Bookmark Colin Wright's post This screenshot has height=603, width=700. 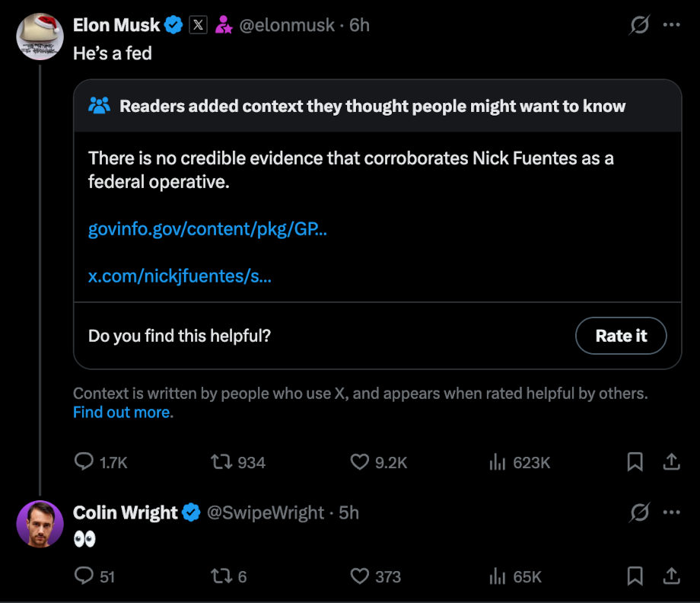[x=635, y=576]
